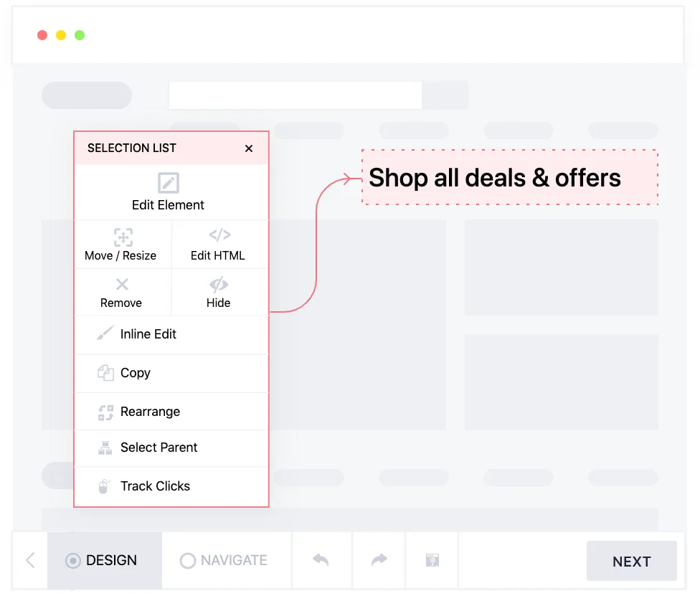Viewport: 700px width, 601px height.
Task: Enable Track Clicks for the element
Action: pos(171,486)
